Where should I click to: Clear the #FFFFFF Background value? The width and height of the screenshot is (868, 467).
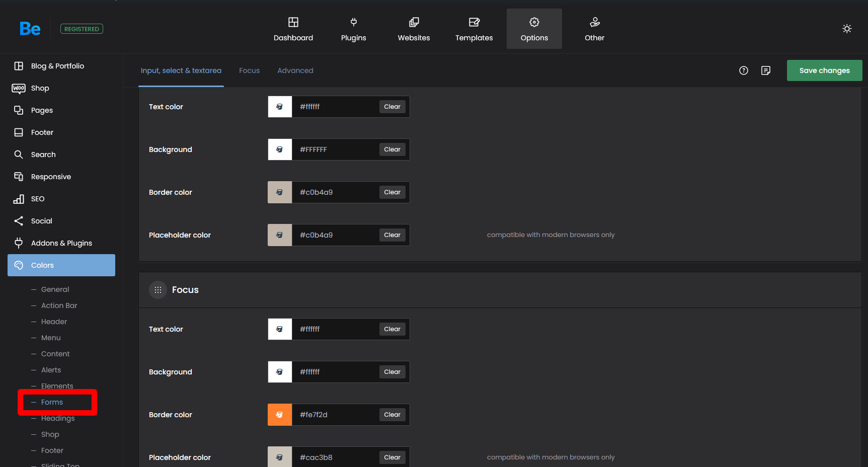(x=392, y=149)
